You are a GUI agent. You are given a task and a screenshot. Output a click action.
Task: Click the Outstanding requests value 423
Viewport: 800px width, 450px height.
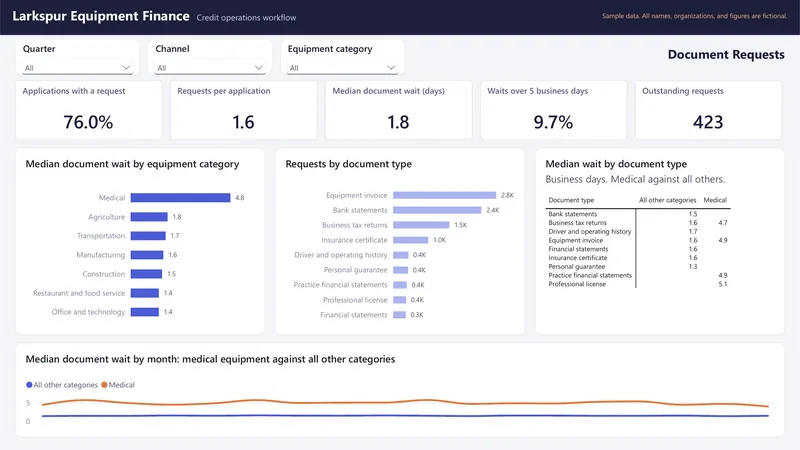coord(708,122)
